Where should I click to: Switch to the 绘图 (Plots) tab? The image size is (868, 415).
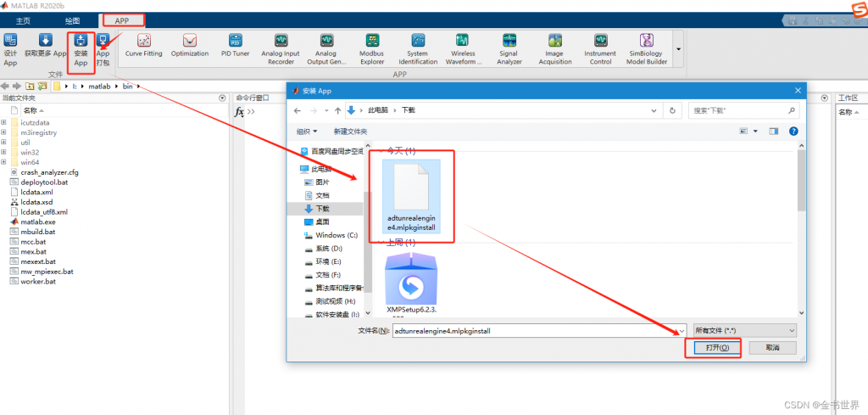[73, 21]
